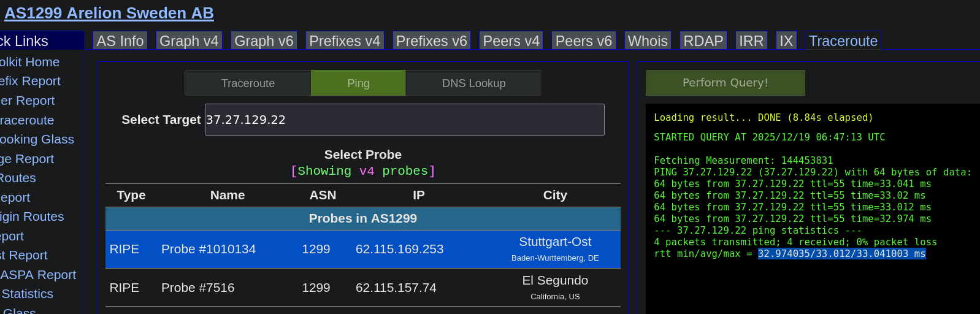Screen dimensions: 980x314
Task: Select the Traceroute mode toggle
Action: click(x=248, y=83)
